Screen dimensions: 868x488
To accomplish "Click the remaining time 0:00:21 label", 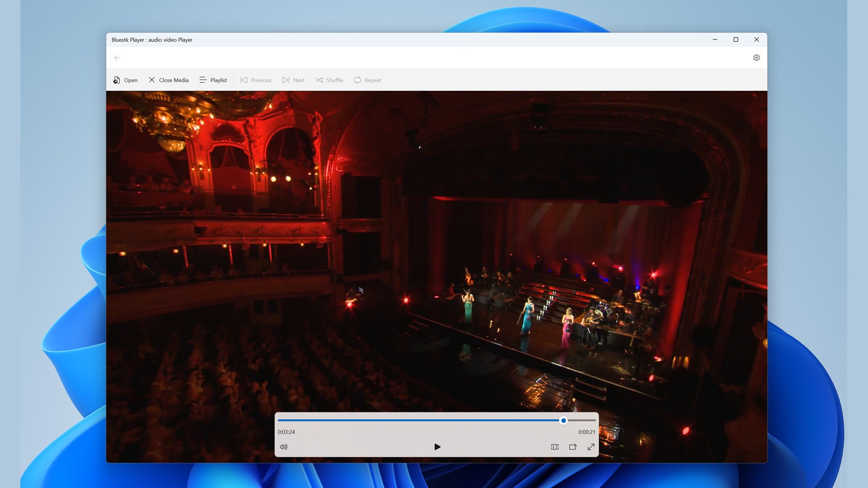I will [x=586, y=431].
